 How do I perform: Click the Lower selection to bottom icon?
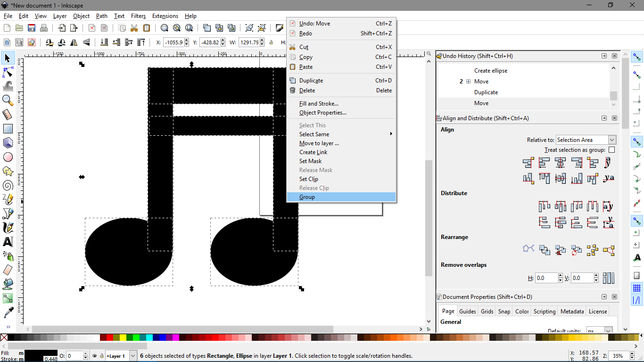pos(105,42)
